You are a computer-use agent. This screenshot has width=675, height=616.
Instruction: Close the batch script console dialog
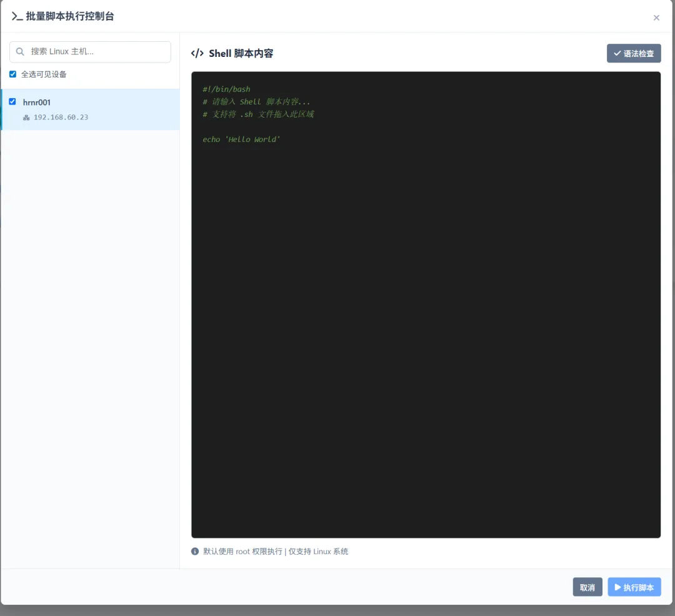(x=656, y=18)
